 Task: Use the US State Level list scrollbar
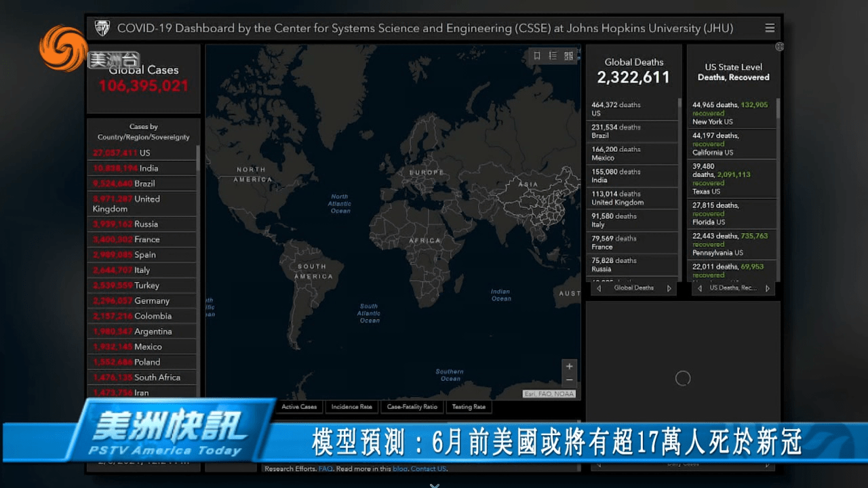(x=778, y=108)
